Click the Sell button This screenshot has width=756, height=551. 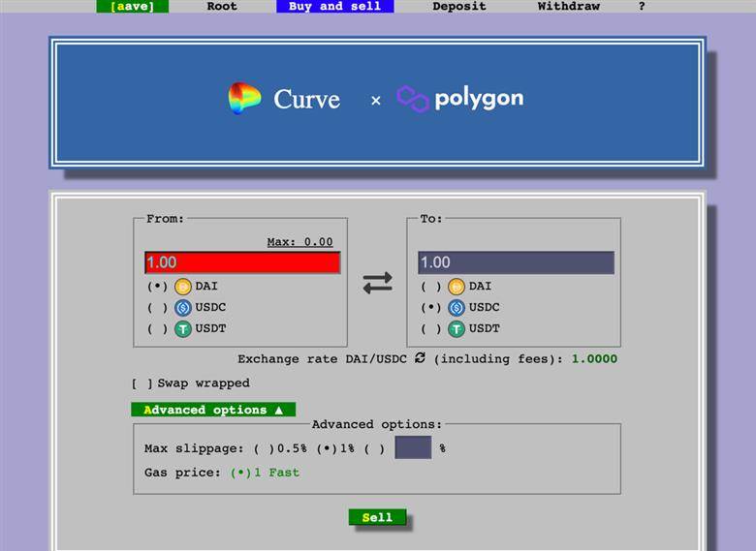[378, 517]
